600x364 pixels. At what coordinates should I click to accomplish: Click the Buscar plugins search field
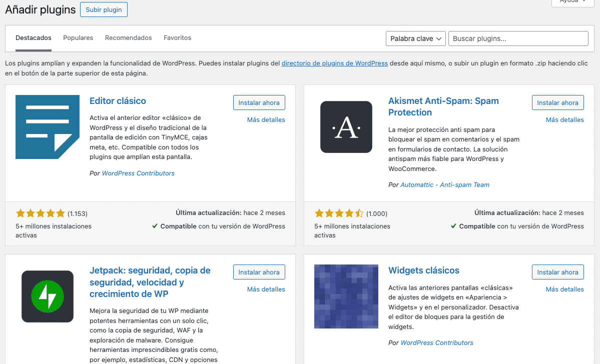[x=518, y=38]
